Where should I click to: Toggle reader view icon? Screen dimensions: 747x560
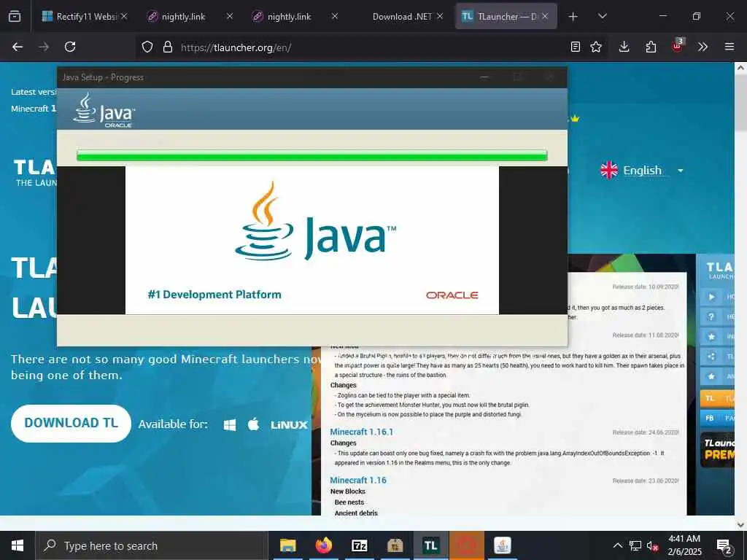pyautogui.click(x=576, y=47)
